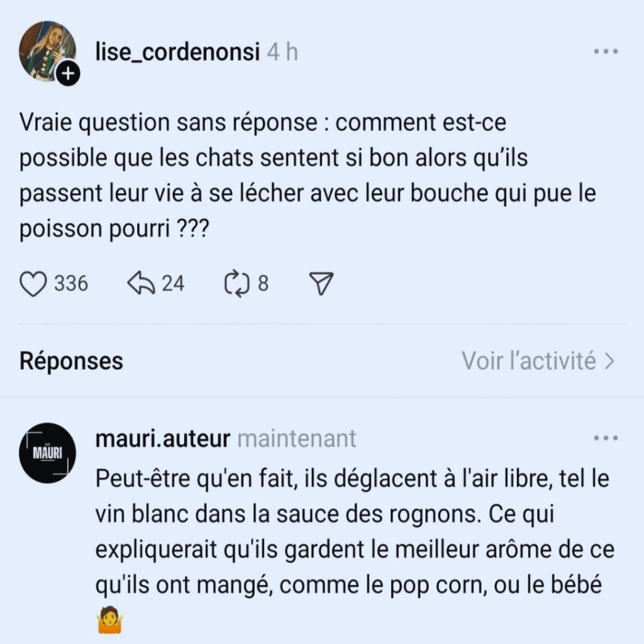Image resolution: width=644 pixels, height=644 pixels.
Task: Expand activity via the chevron next to Voir l'activité
Action: (609, 362)
